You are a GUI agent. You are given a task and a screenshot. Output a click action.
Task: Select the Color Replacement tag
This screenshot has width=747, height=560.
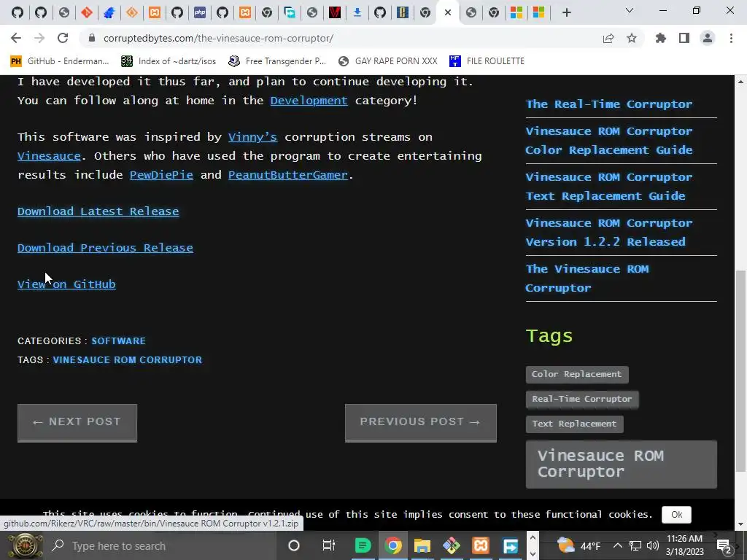(x=577, y=374)
